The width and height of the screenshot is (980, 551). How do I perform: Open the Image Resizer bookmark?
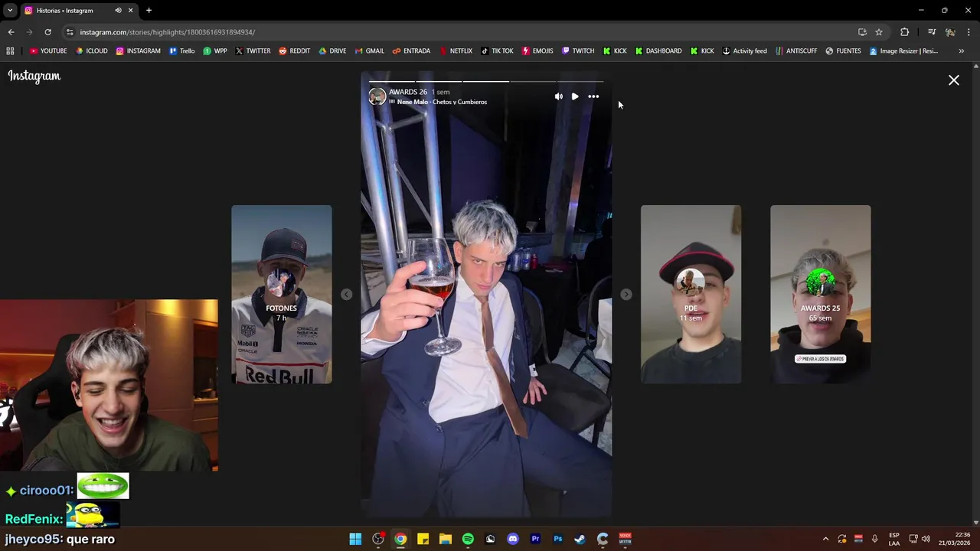903,51
